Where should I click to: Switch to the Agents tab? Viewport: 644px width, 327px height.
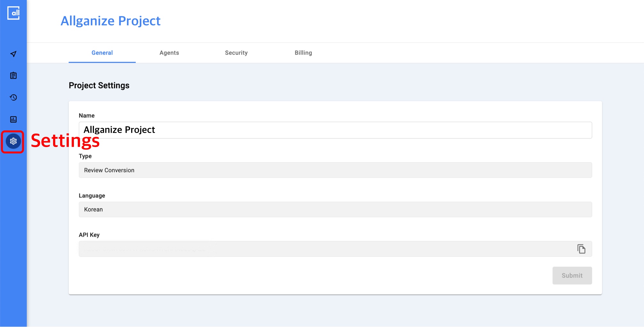click(x=169, y=53)
